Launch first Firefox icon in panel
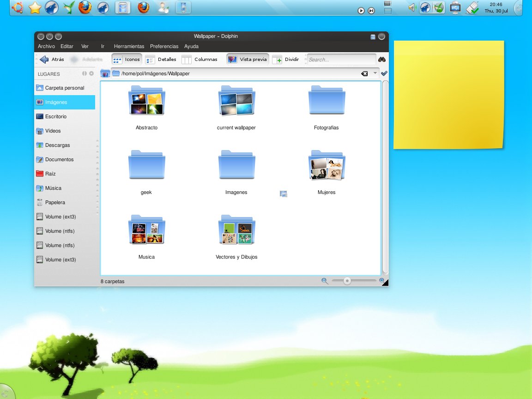The height and width of the screenshot is (399, 532). click(x=85, y=7)
